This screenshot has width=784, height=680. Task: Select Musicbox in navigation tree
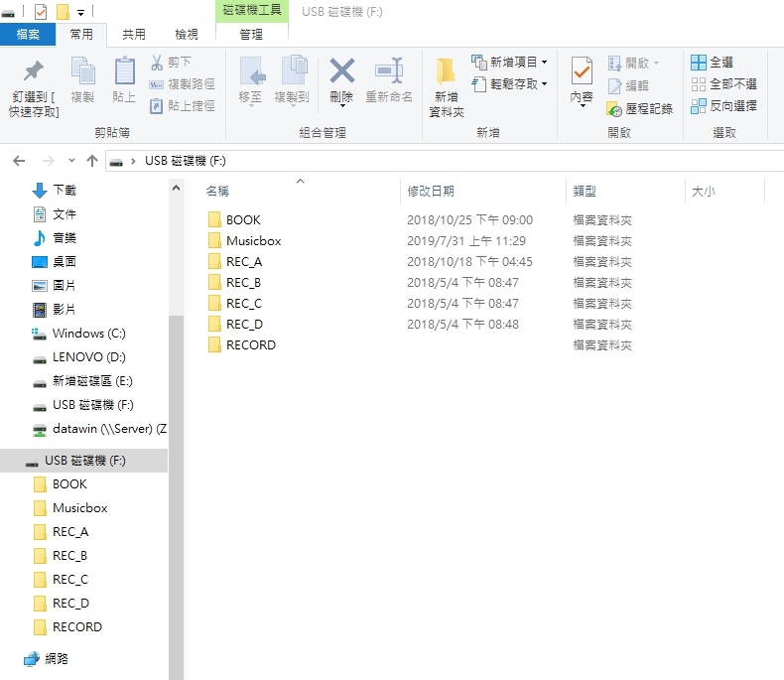click(x=70, y=508)
